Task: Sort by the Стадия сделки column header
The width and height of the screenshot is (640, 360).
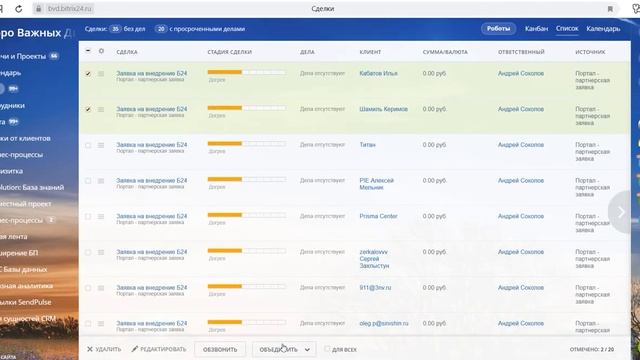Action: (229, 52)
